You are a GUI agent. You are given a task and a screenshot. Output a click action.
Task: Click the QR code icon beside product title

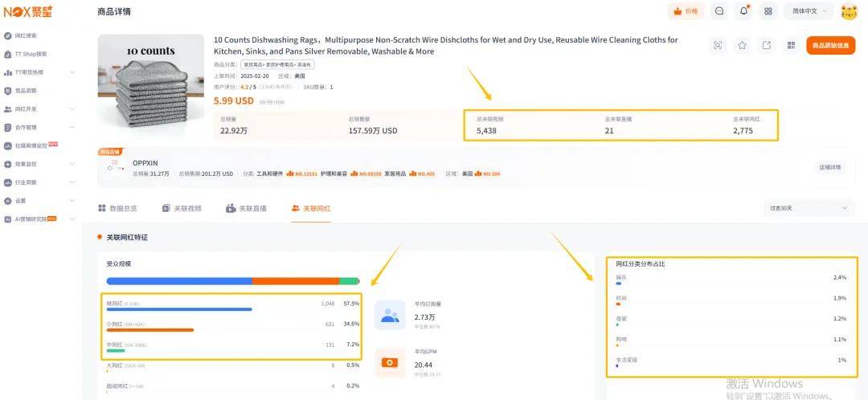pos(790,45)
